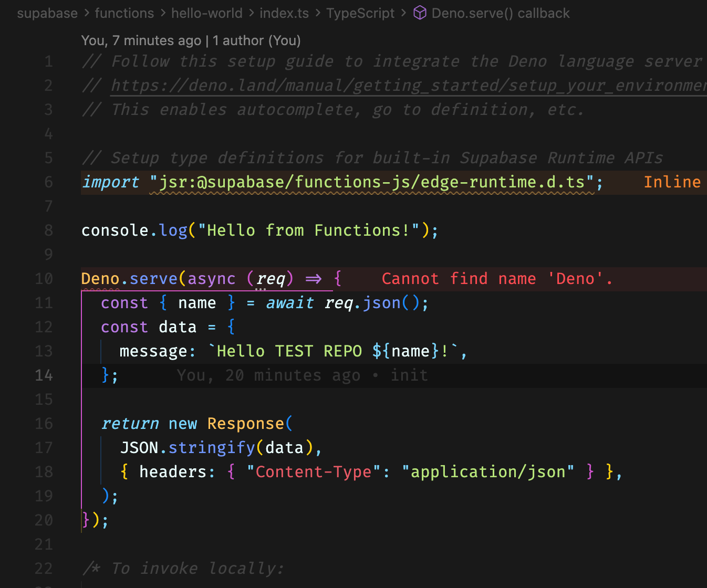Click the "Cannot find name 'Deno'." error message
This screenshot has width=707, height=588.
click(x=497, y=279)
